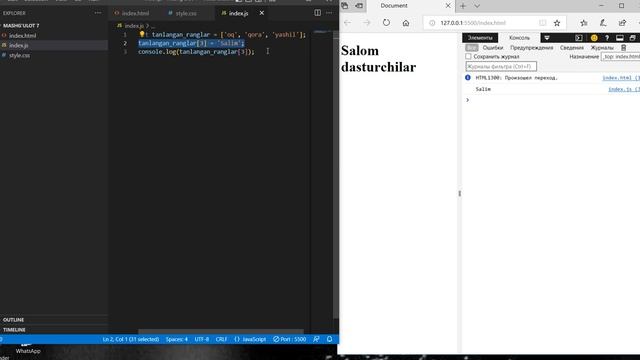Screen dimensions: 640x360
Task: Activate the index.js editor tab
Action: pos(238,13)
